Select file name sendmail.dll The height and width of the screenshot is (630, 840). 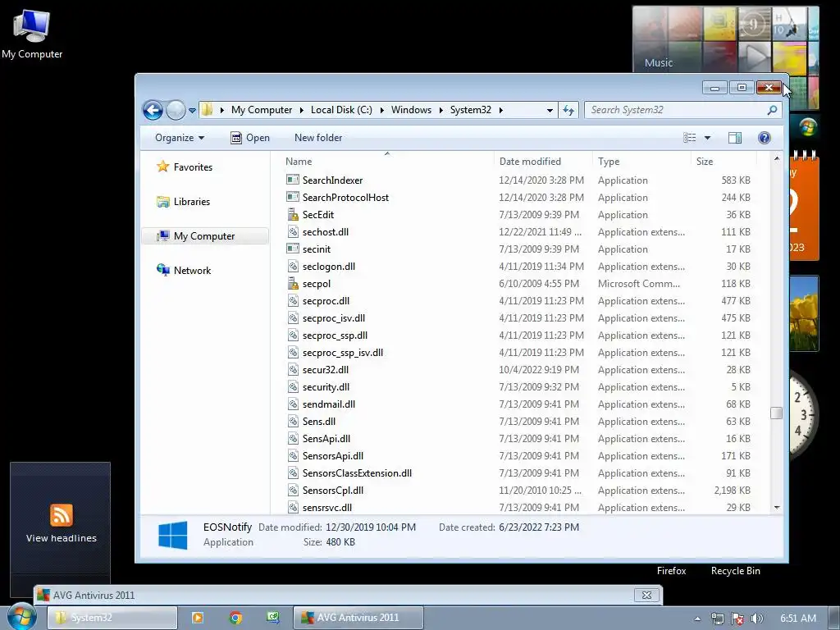(x=329, y=404)
